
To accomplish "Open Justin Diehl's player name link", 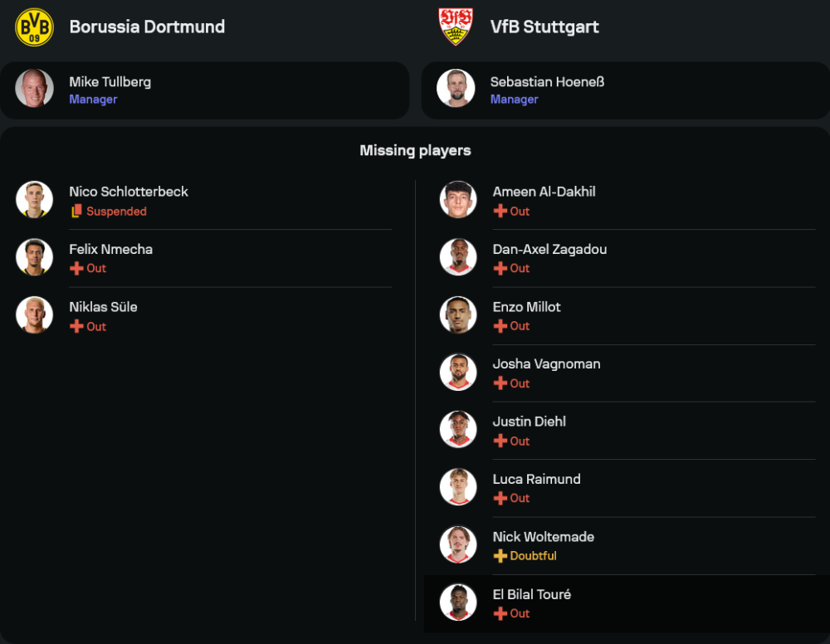I will [x=529, y=422].
